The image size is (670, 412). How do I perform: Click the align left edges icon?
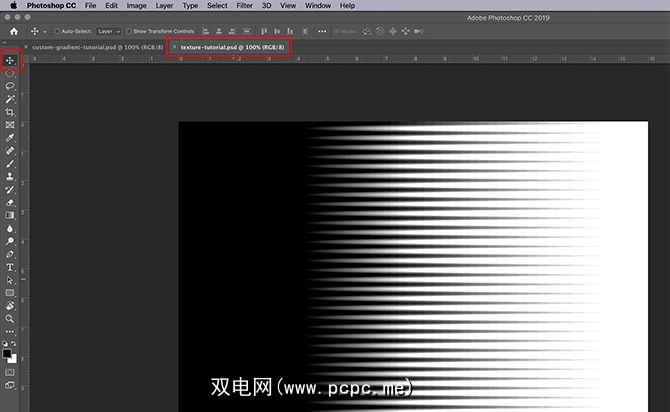tap(206, 31)
